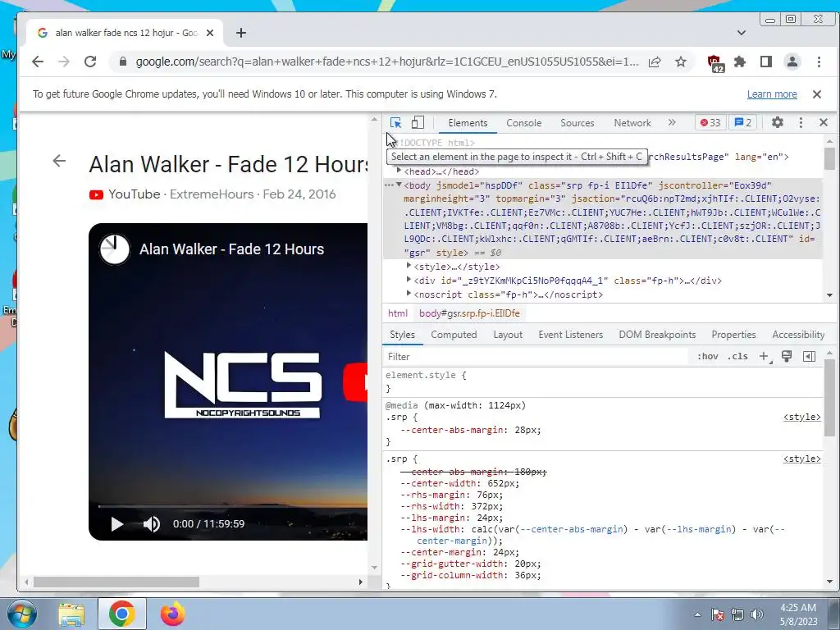
Task: Close the alan walker search tab
Action: click(210, 33)
